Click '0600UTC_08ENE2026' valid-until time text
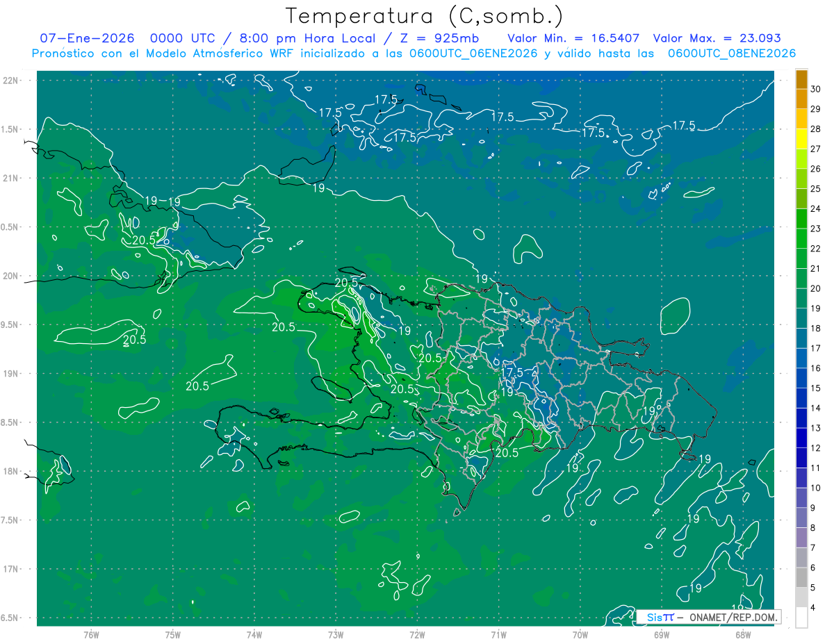The width and height of the screenshot is (834, 644). tap(731, 53)
